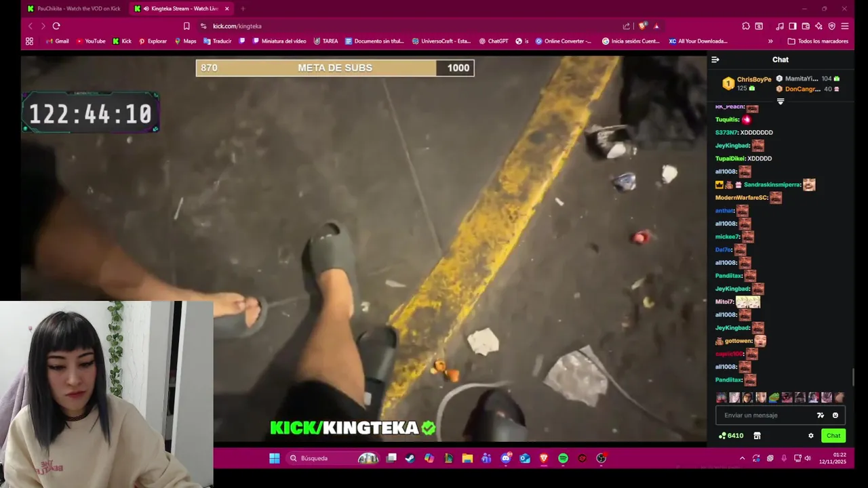The height and width of the screenshot is (488, 868).
Task: Open bookmarks apps grid icon
Action: tap(29, 41)
